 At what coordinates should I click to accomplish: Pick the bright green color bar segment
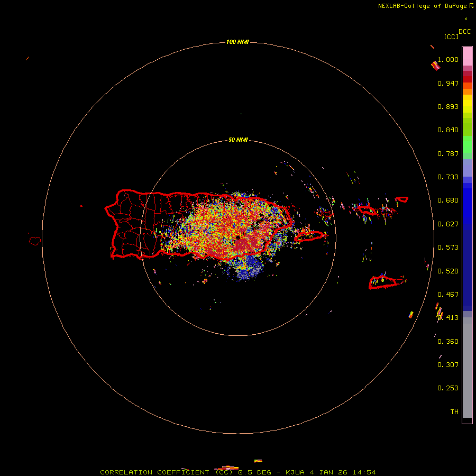pos(467,144)
